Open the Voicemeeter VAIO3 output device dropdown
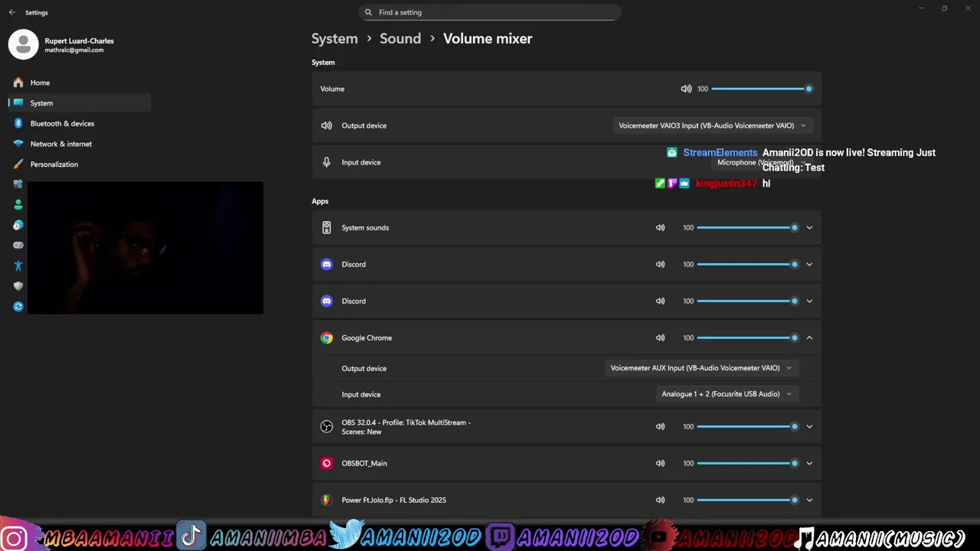The height and width of the screenshot is (551, 980). pos(712,126)
